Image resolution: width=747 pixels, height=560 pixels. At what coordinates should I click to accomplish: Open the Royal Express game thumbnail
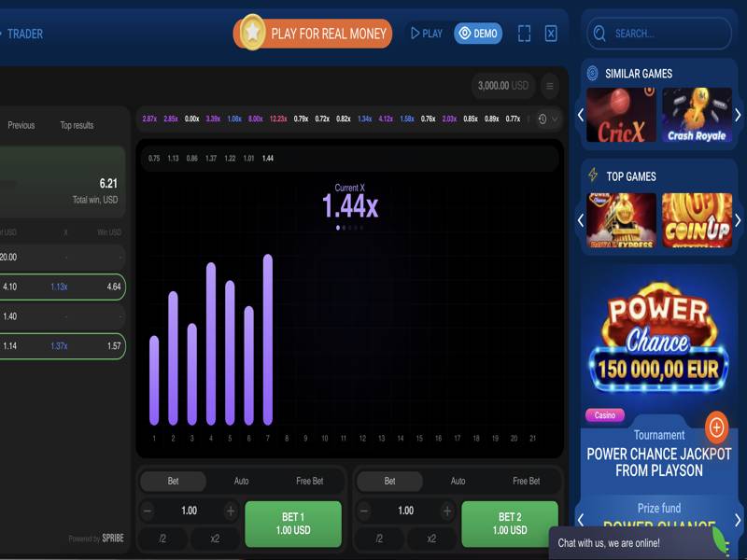(621, 220)
